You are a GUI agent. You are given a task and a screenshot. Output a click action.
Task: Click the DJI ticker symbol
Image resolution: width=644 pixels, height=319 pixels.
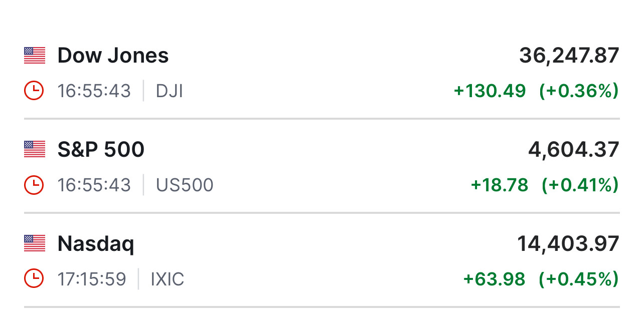click(170, 91)
